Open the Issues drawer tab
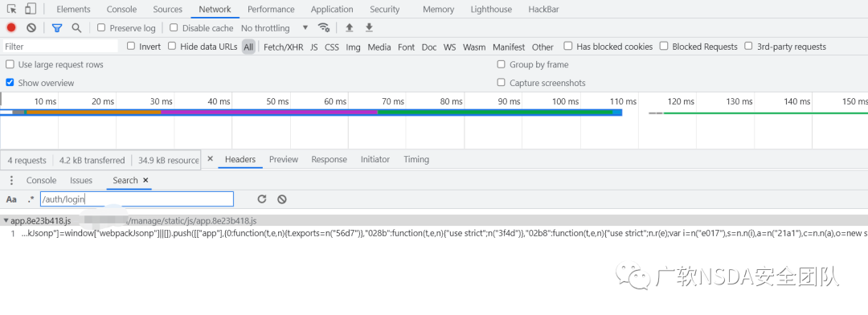The width and height of the screenshot is (868, 315). [81, 181]
